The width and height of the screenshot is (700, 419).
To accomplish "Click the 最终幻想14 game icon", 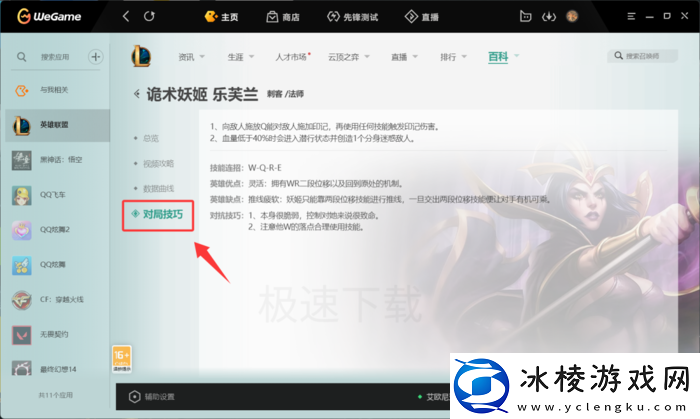I will (x=21, y=369).
